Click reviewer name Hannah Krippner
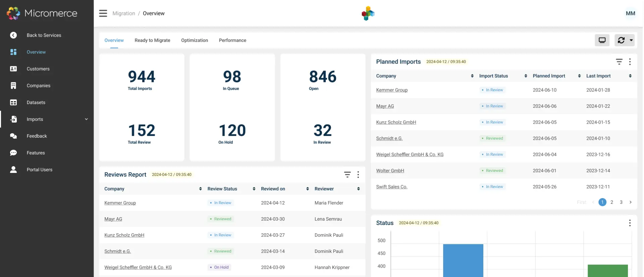 tap(332, 267)
